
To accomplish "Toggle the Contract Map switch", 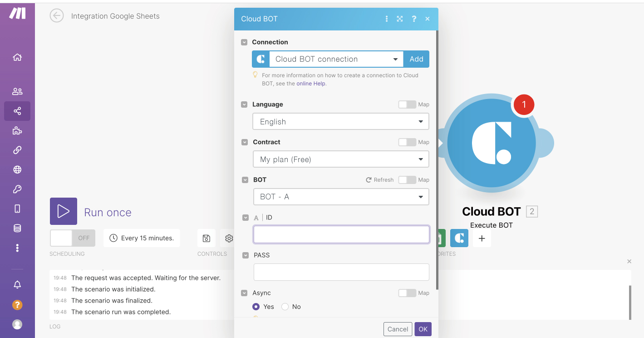I will (x=407, y=142).
